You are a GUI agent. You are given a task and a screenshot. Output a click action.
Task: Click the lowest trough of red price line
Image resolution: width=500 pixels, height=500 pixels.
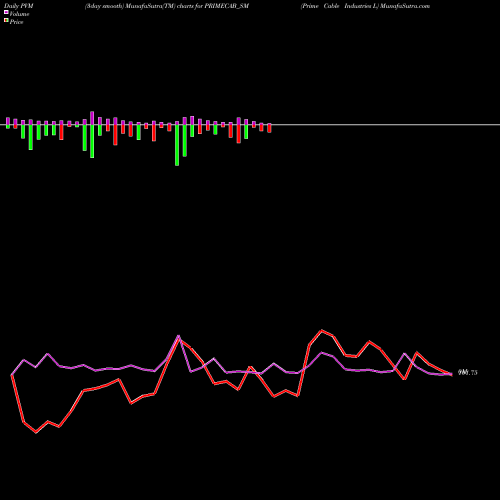(x=36, y=432)
